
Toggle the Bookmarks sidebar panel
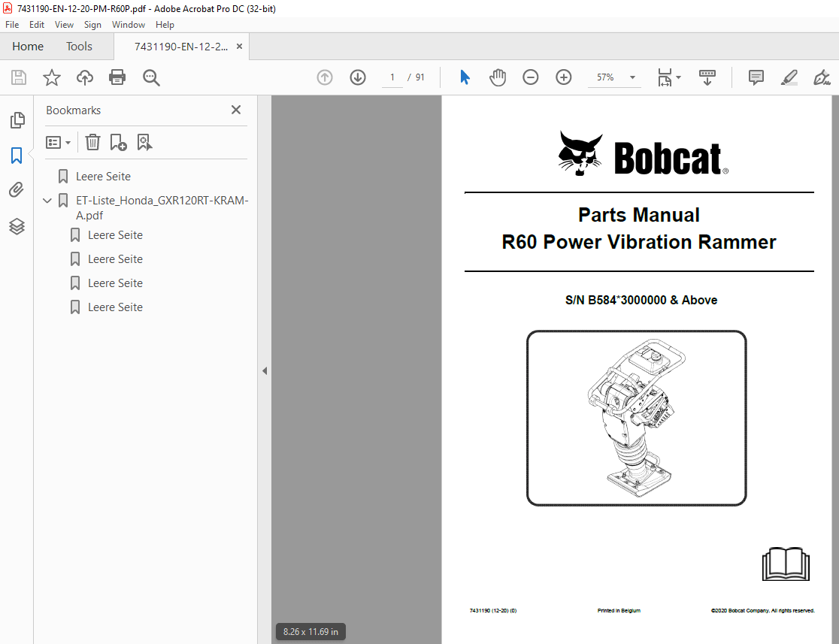(x=17, y=156)
